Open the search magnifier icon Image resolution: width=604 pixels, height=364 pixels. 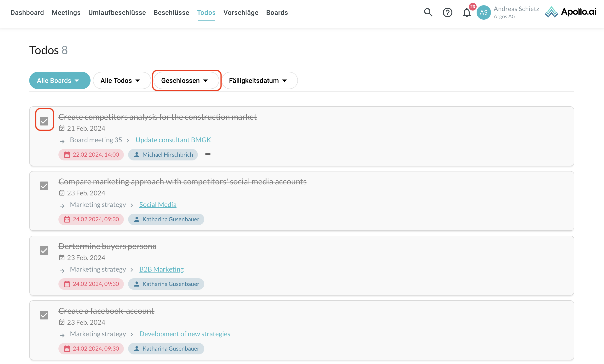click(x=428, y=12)
